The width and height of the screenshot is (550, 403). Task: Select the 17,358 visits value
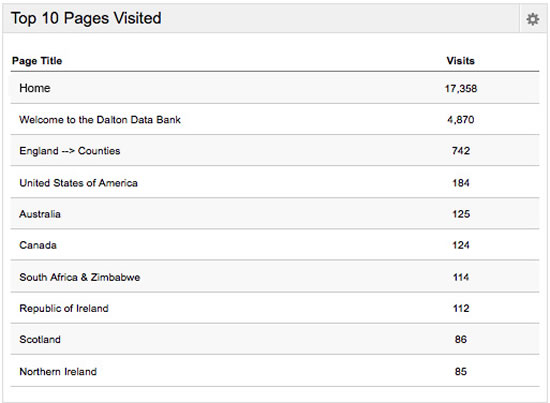pos(461,88)
